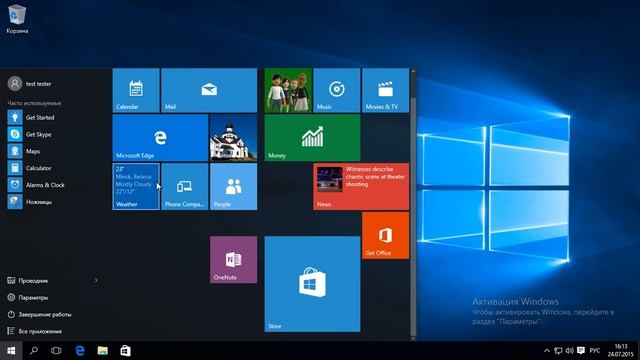The height and width of the screenshot is (360, 640).
Task: Open the Money tile
Action: coord(312,138)
